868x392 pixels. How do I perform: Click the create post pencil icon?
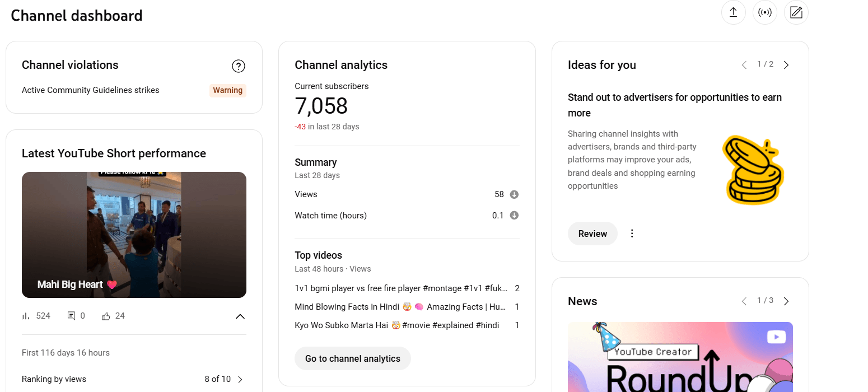[796, 12]
